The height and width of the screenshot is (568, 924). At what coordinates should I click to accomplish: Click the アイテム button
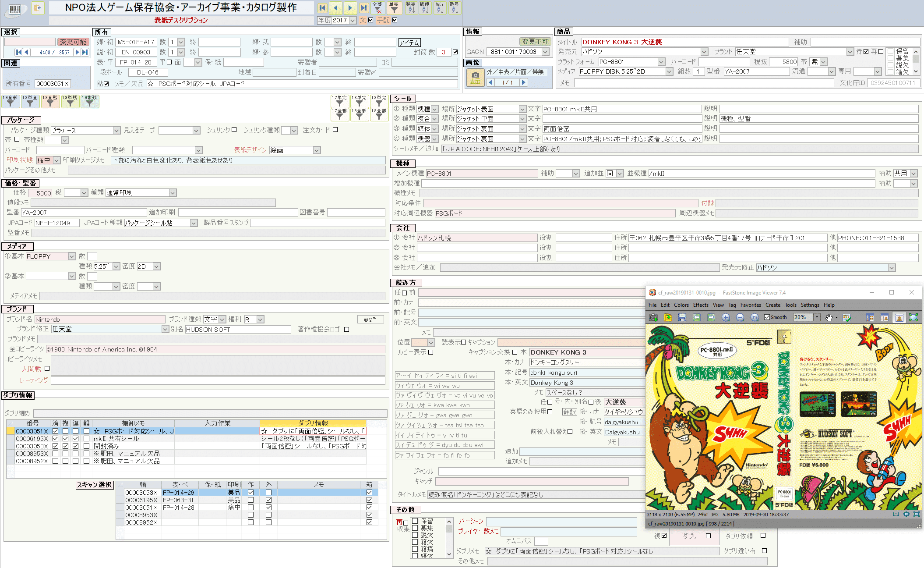tap(409, 43)
